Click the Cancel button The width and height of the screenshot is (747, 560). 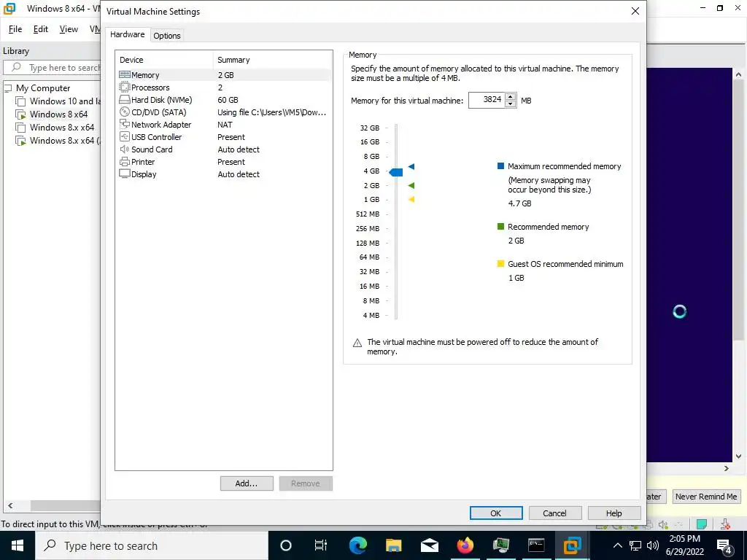point(555,513)
